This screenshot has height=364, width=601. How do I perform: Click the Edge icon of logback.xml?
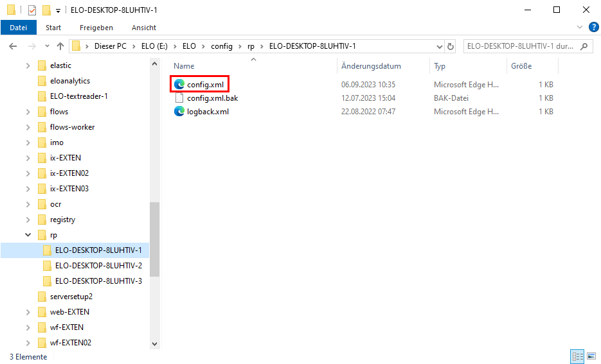coord(179,111)
